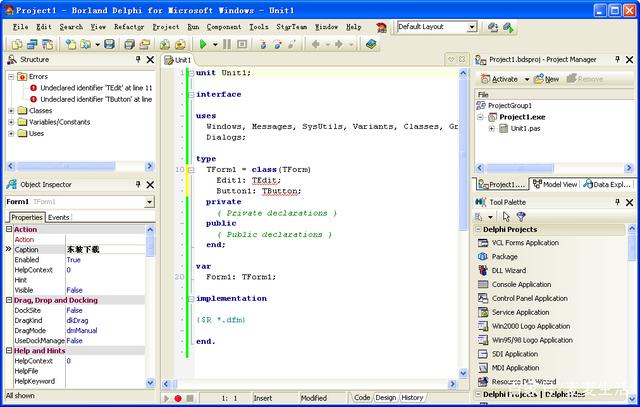Open the Data Explorer tab

607,185
